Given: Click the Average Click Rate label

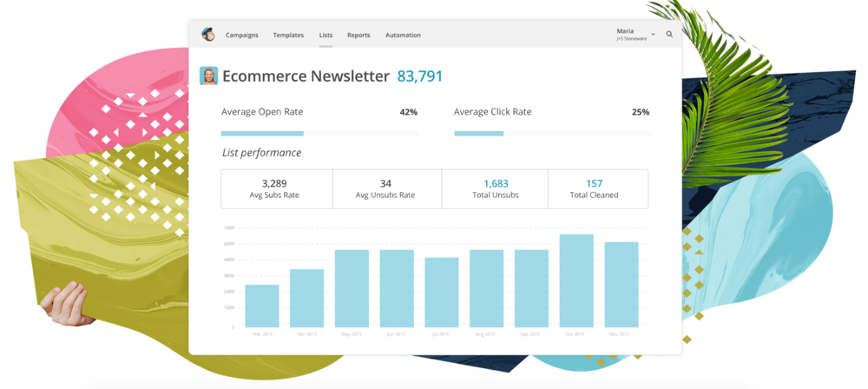Looking at the screenshot, I should [x=493, y=112].
